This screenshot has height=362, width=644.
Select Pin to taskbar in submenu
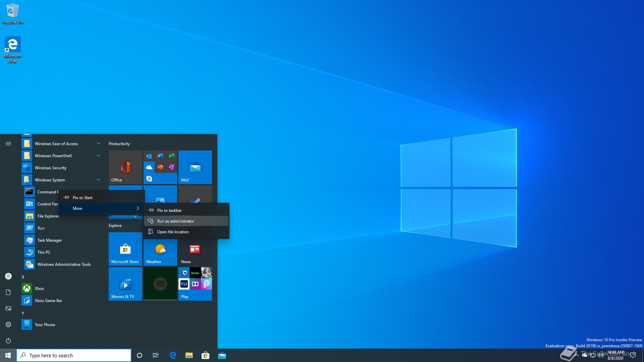(186, 210)
